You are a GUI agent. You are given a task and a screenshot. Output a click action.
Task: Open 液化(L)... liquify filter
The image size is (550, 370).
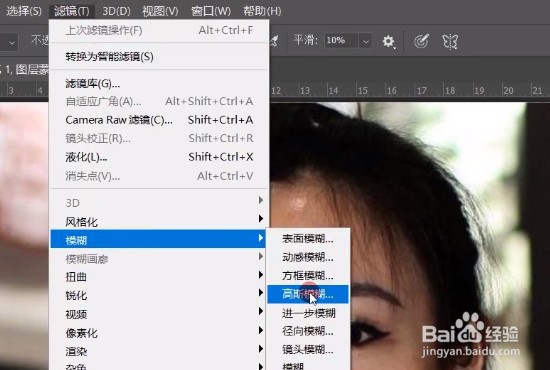(160, 157)
